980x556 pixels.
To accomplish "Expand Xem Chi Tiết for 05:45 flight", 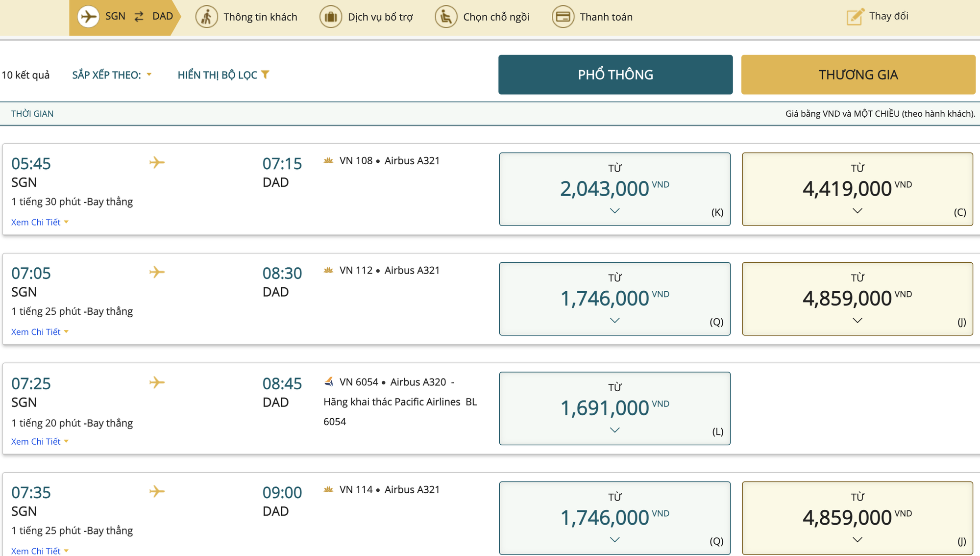I will pyautogui.click(x=40, y=222).
